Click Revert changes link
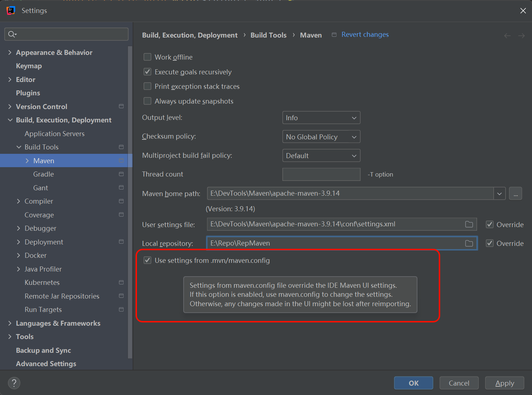This screenshot has height=395, width=532. pyautogui.click(x=365, y=35)
